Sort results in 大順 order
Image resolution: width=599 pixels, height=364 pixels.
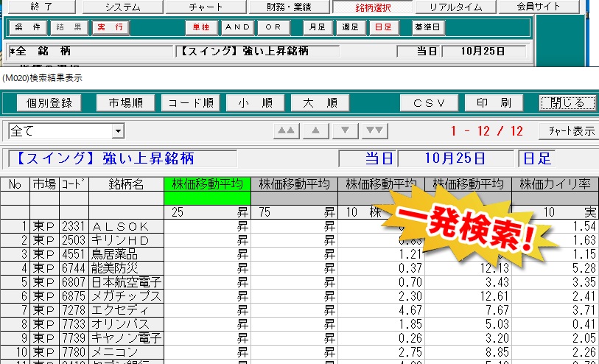coord(320,102)
